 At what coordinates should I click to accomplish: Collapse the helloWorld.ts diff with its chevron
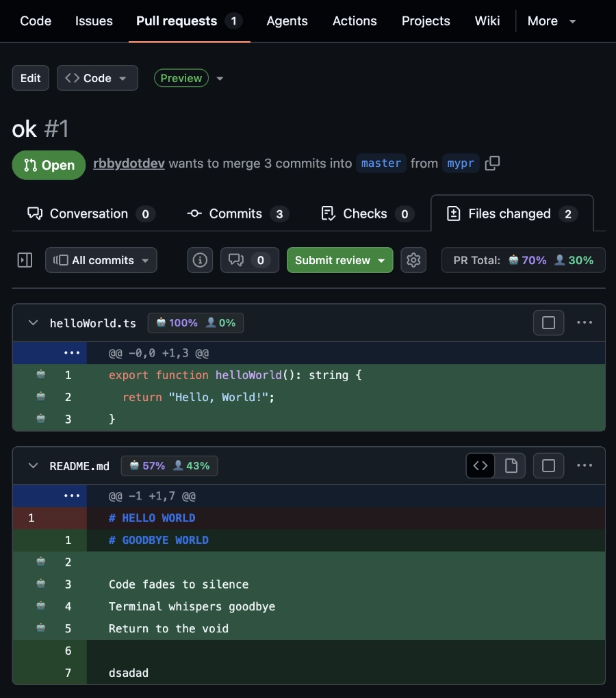[x=33, y=322]
